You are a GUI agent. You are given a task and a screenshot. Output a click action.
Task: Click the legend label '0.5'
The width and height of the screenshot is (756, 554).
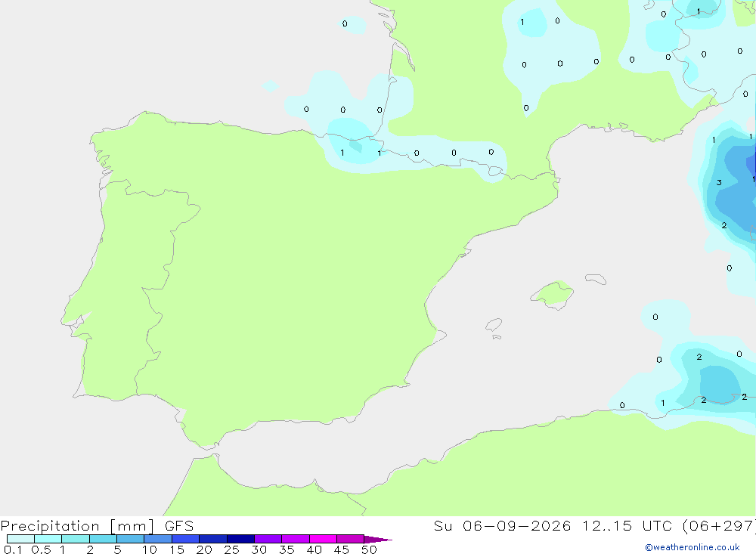[x=41, y=549]
